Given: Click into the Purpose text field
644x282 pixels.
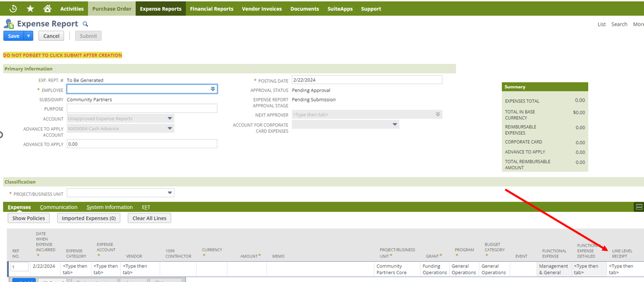Looking at the screenshot, I should [142, 108].
